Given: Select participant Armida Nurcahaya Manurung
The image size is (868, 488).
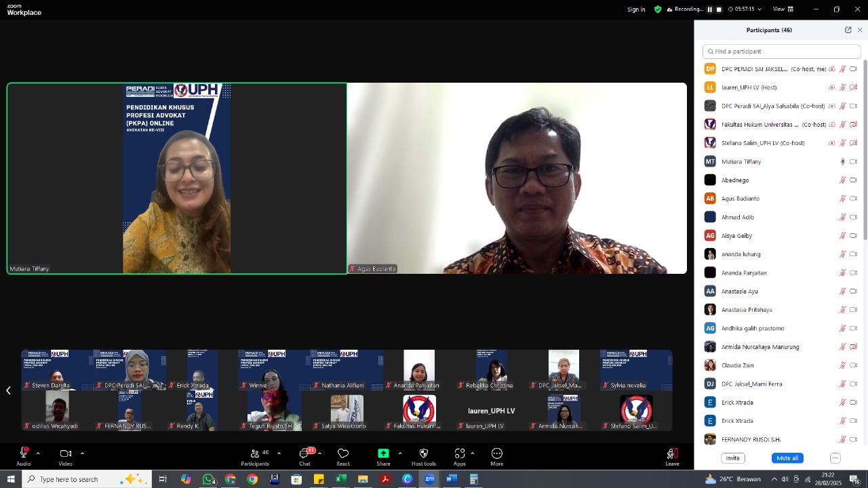Looking at the screenshot, I should tap(781, 347).
